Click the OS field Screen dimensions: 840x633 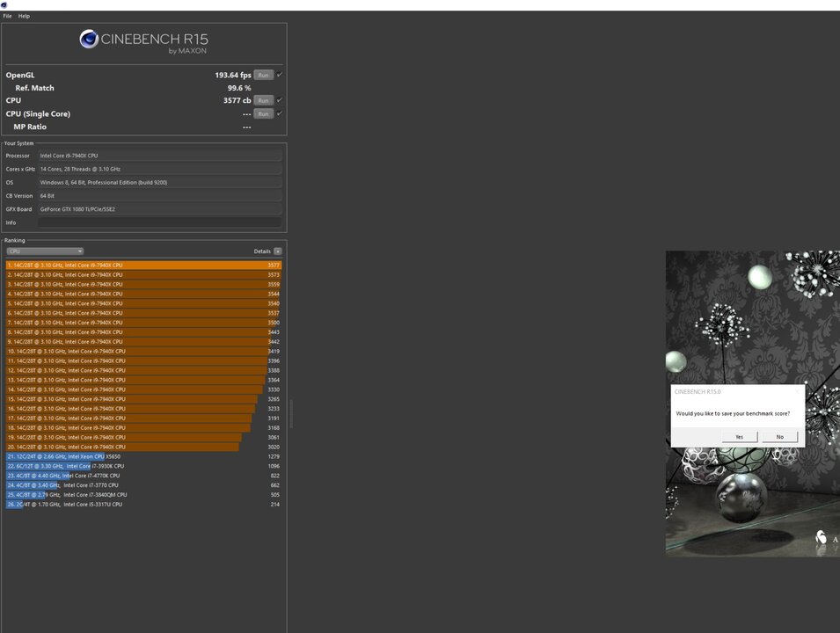pos(159,183)
